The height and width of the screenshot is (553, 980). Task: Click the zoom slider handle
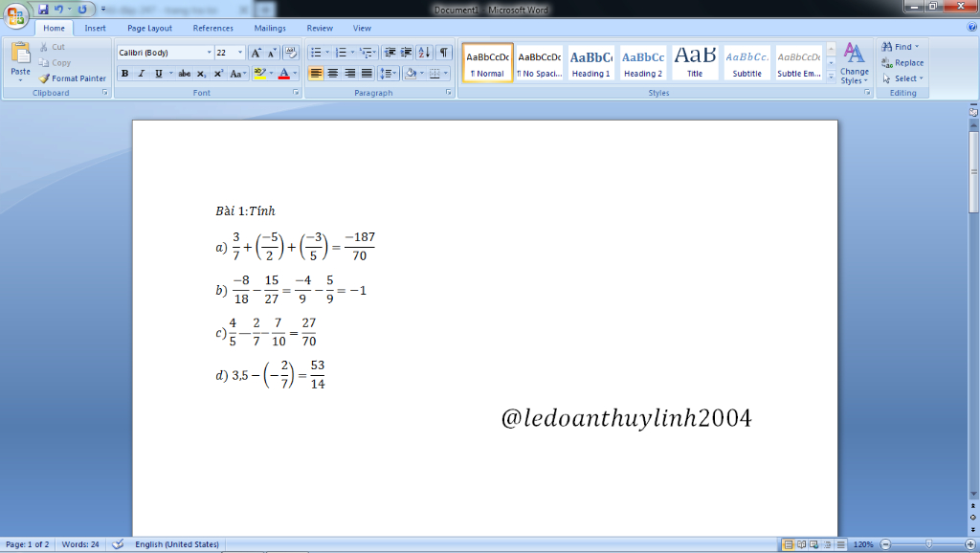coord(928,544)
